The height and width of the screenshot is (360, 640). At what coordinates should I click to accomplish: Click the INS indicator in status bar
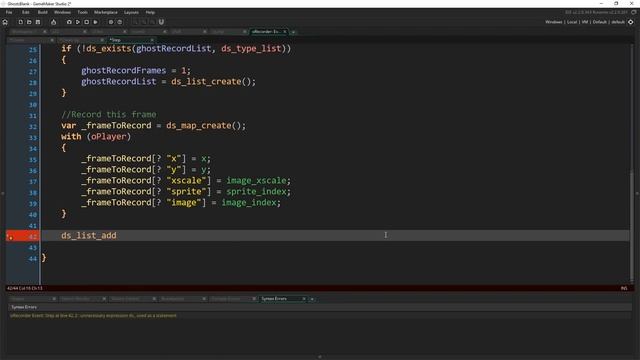pos(624,288)
